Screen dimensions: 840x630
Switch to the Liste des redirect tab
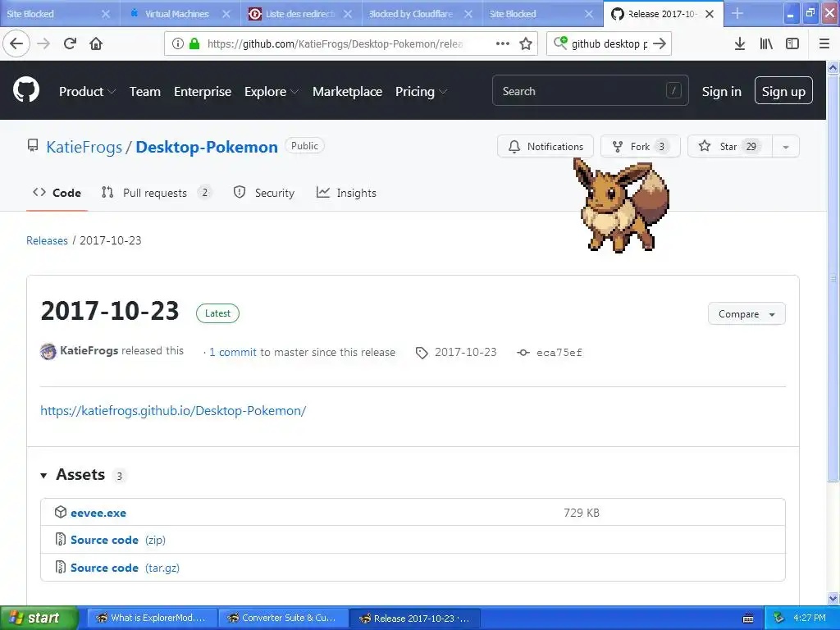300,14
